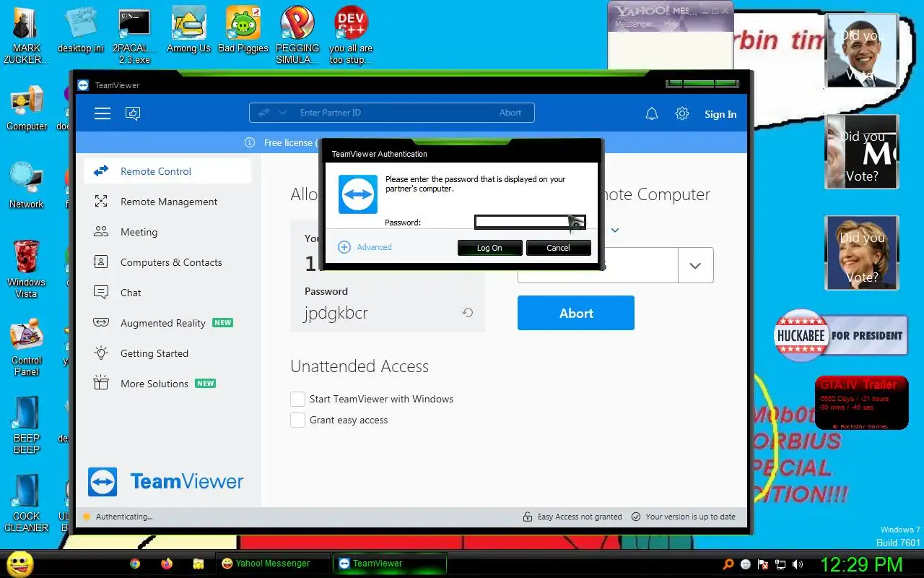Click the Huckabee For President gadget

[x=840, y=335]
